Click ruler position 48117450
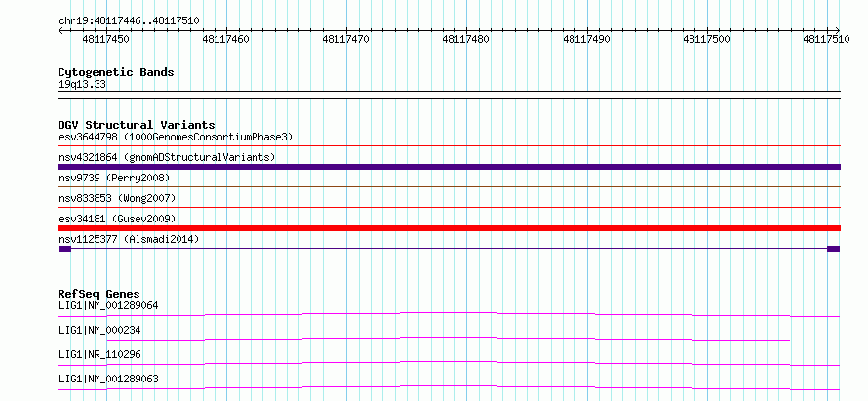 point(105,39)
